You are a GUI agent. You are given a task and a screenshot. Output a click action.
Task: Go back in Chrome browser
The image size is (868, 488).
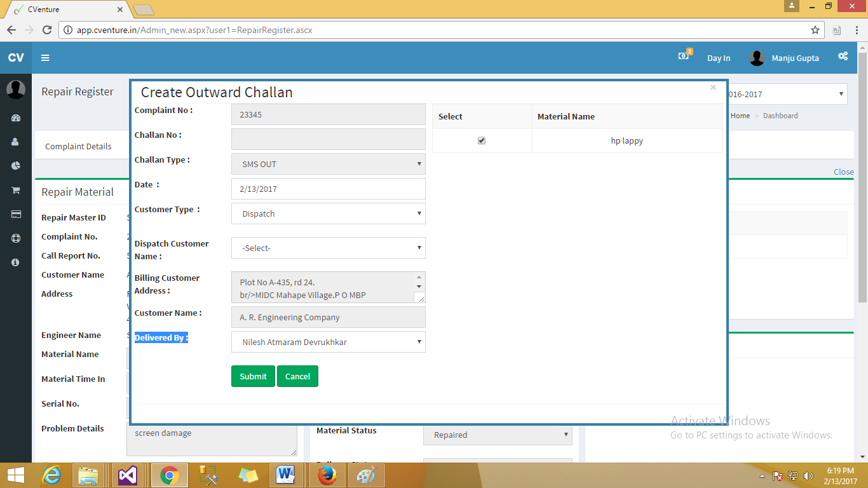click(11, 30)
